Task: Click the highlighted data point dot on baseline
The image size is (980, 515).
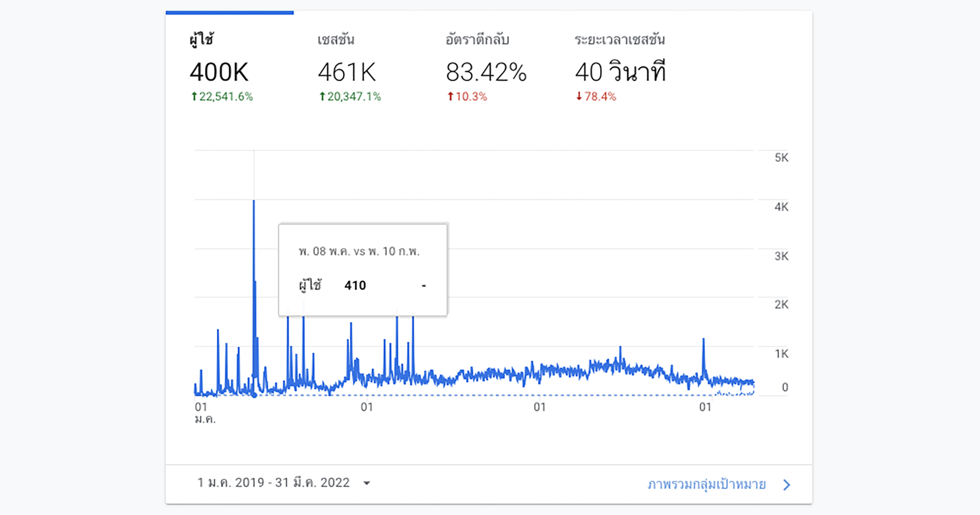Action: 254,395
